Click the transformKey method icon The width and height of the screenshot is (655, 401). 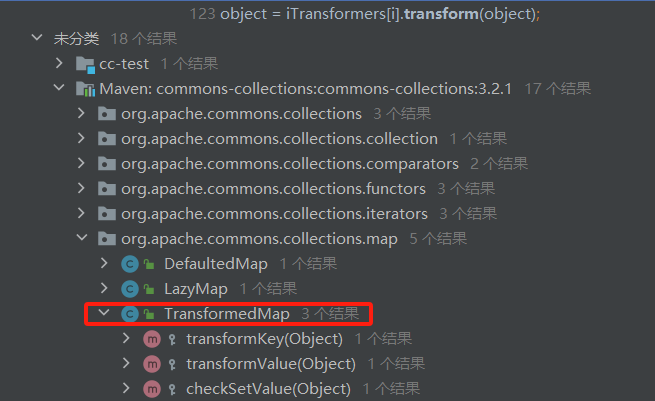(x=152, y=339)
